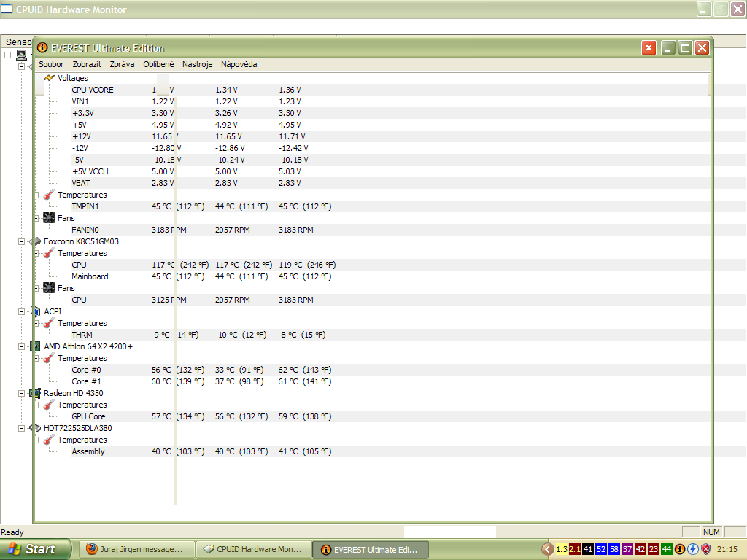Click the blue lightning bolt tray icon

pos(693,549)
